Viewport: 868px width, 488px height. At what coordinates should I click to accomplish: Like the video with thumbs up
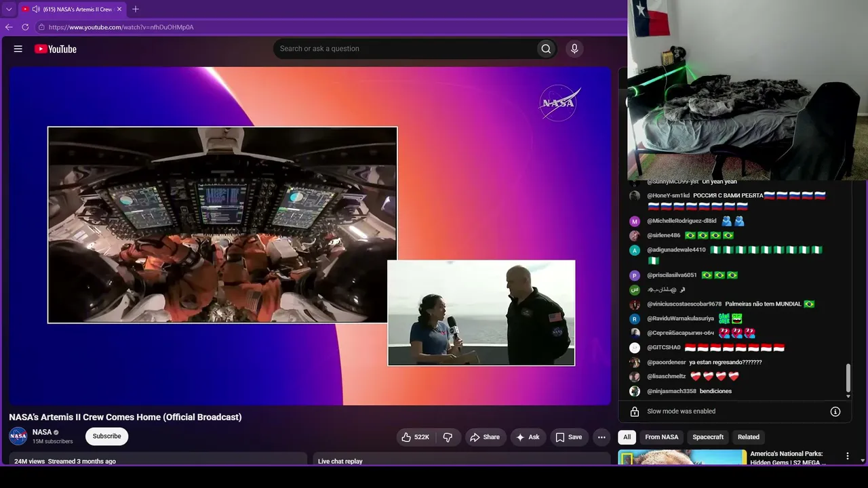coord(416,437)
